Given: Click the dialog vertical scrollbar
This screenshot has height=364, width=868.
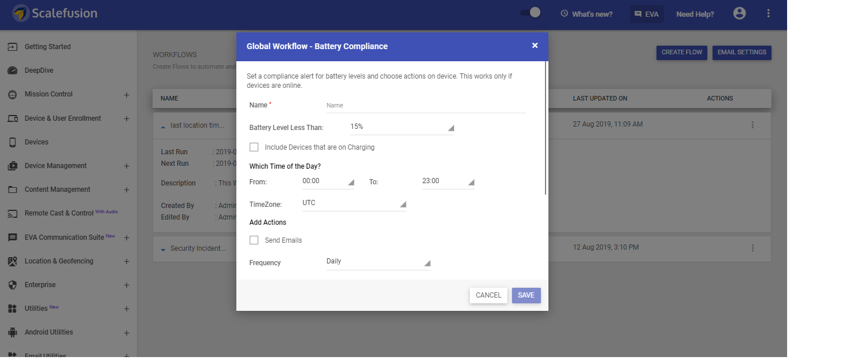Looking at the screenshot, I should pos(546,128).
